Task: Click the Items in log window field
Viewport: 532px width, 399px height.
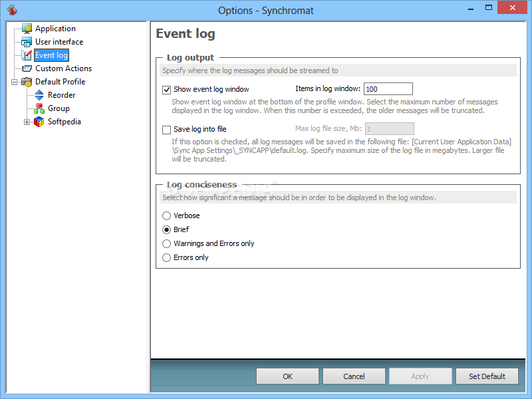Action: click(x=388, y=89)
